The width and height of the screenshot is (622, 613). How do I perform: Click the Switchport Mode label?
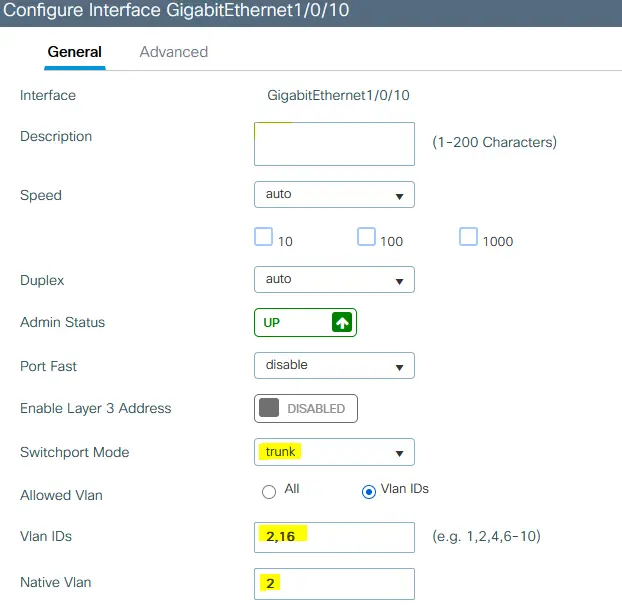pyautogui.click(x=75, y=452)
